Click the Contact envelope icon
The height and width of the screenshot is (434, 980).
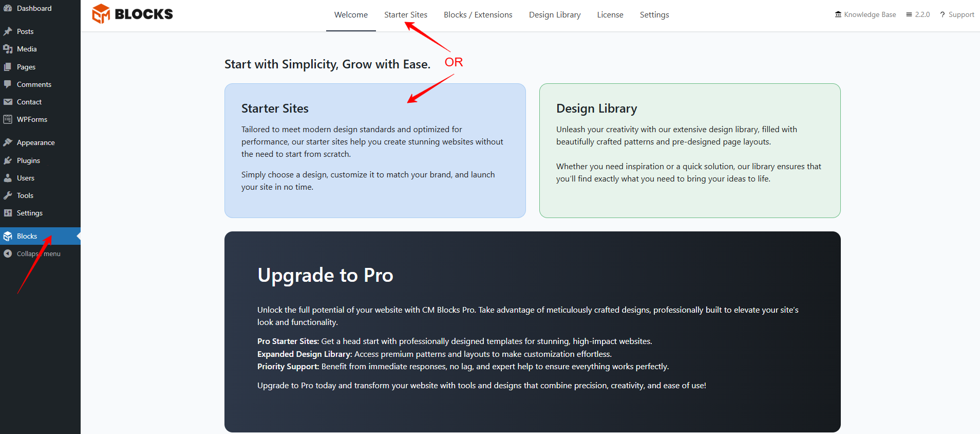(8, 102)
